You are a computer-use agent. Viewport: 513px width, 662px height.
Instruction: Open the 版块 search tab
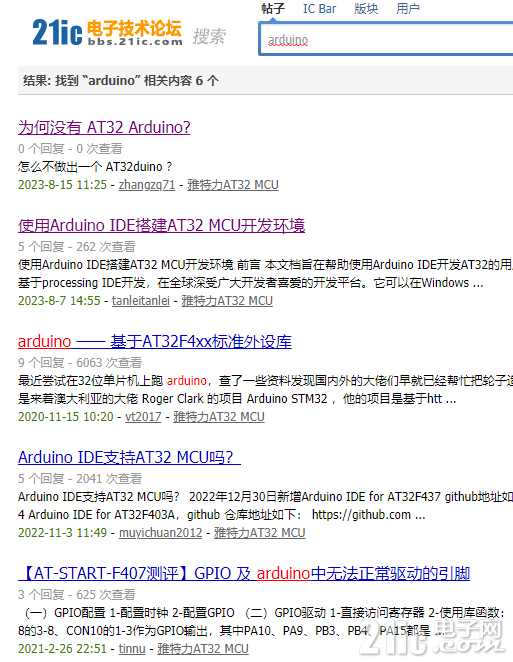[366, 8]
